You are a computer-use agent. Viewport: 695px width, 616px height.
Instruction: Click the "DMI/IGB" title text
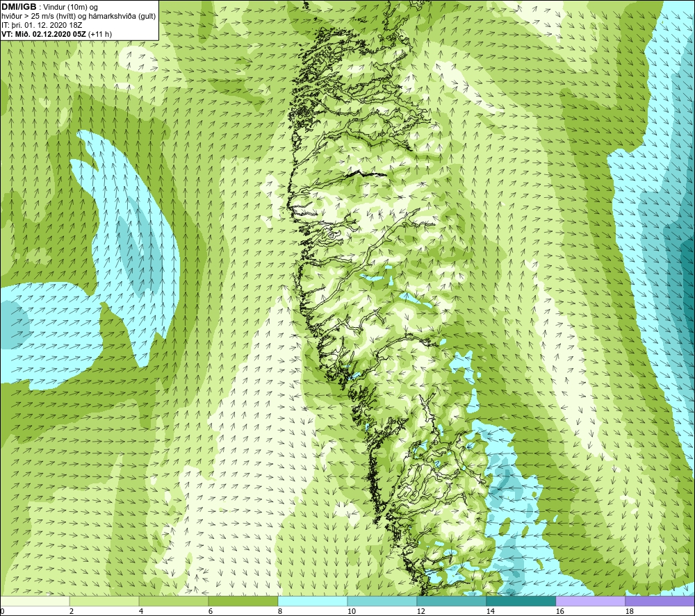pos(19,7)
